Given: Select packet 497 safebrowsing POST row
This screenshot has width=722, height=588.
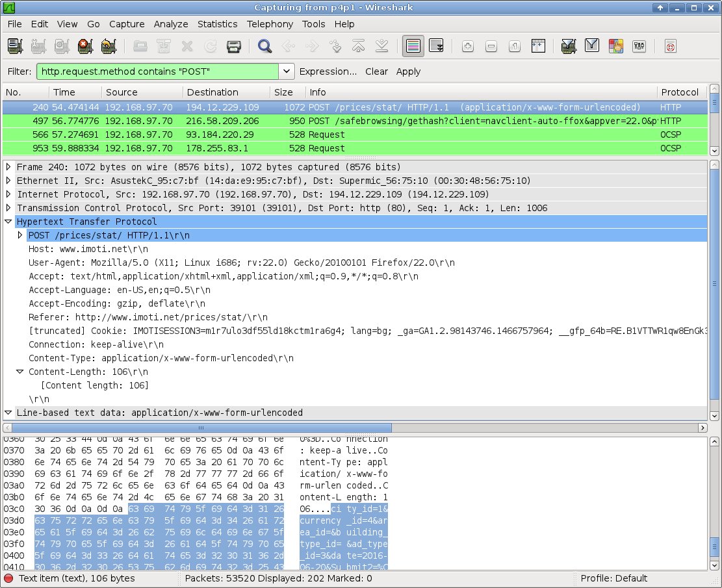Looking at the screenshot, I should point(355,121).
